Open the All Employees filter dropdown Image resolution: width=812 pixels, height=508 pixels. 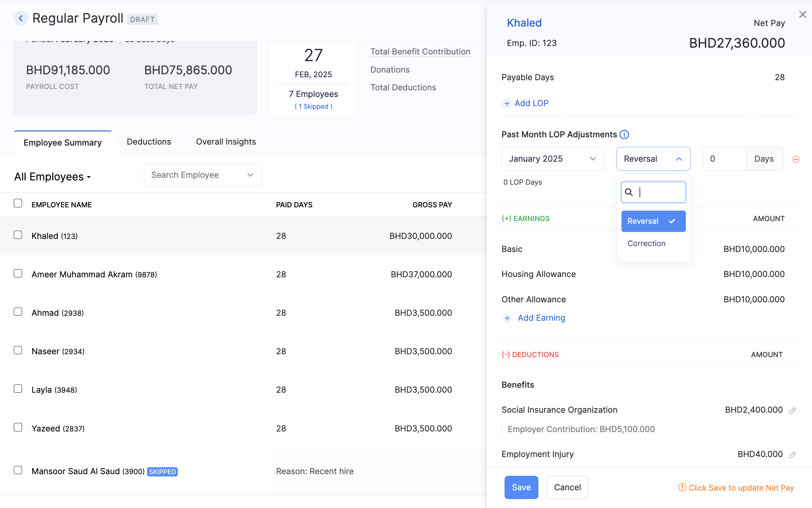[52, 176]
